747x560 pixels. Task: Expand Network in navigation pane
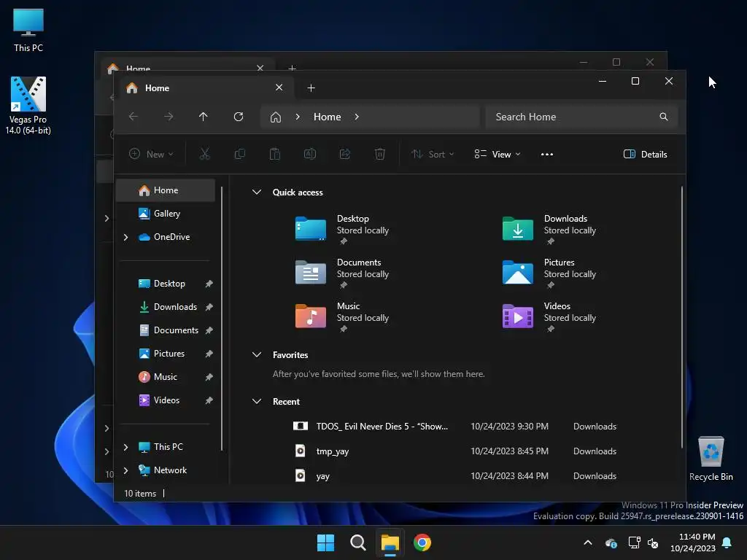click(125, 470)
